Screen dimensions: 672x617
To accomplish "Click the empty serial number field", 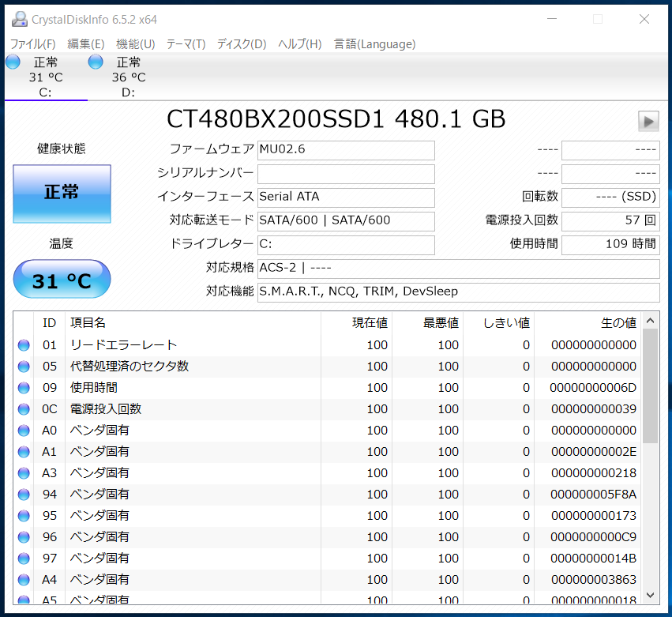I will click(347, 174).
